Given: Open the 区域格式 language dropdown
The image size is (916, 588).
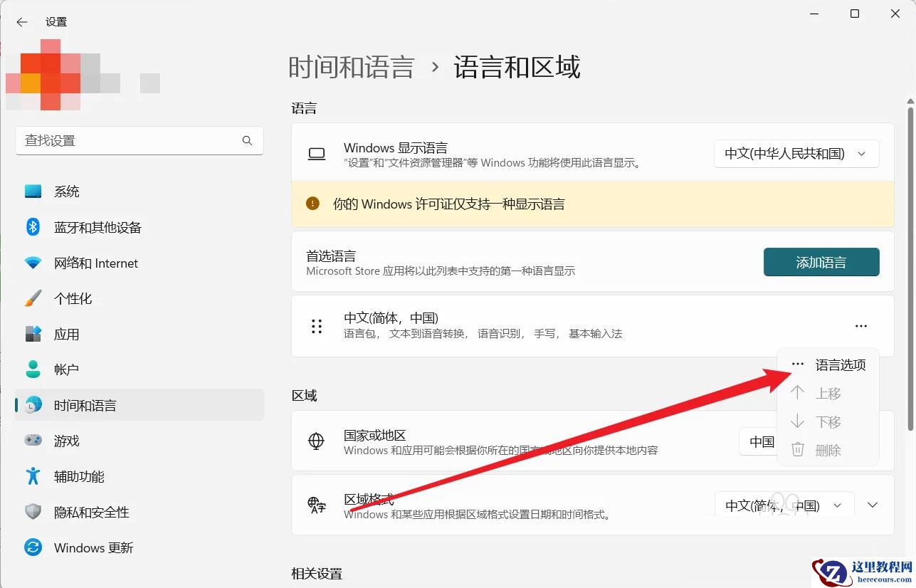Looking at the screenshot, I should pyautogui.click(x=783, y=505).
